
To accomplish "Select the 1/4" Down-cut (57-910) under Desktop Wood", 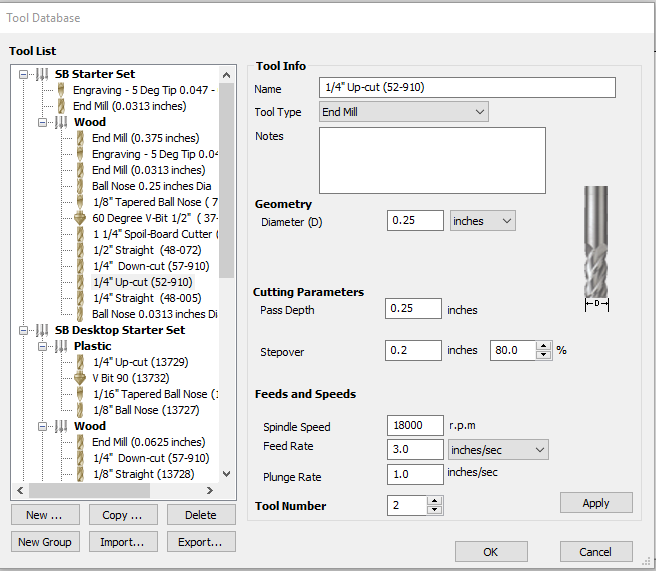I will pos(151,458).
